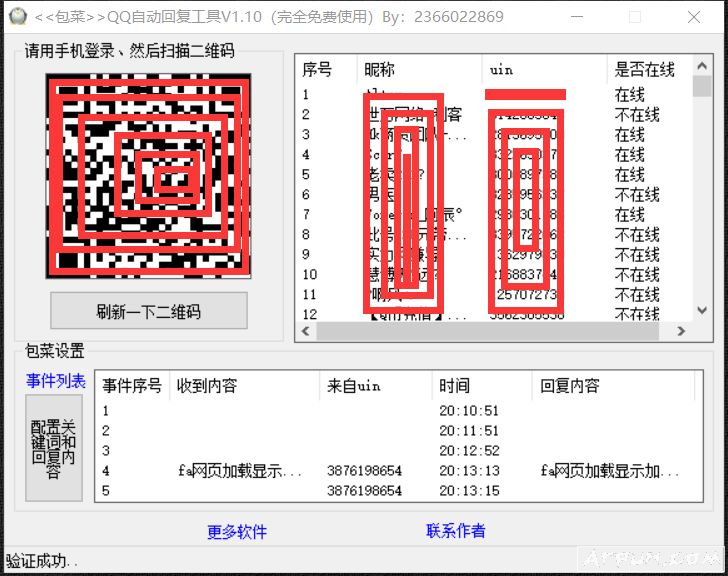The height and width of the screenshot is (576, 728).
Task: Select 在线 status of contact row 5
Action: coord(630,175)
